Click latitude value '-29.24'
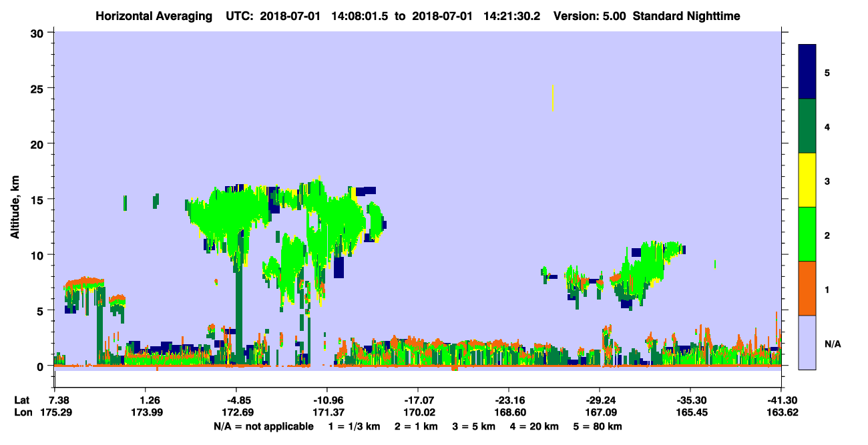Image resolution: width=868 pixels, height=445 pixels. (600, 400)
